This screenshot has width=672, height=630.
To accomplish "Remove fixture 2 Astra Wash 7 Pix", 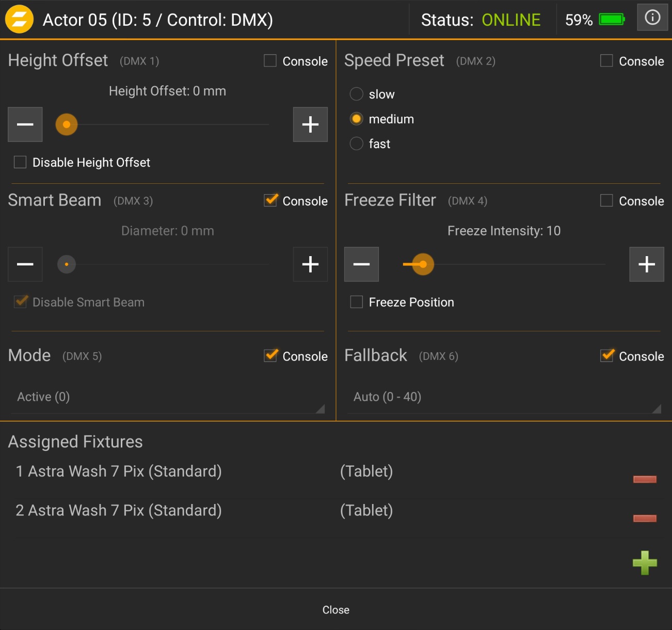I will [645, 518].
